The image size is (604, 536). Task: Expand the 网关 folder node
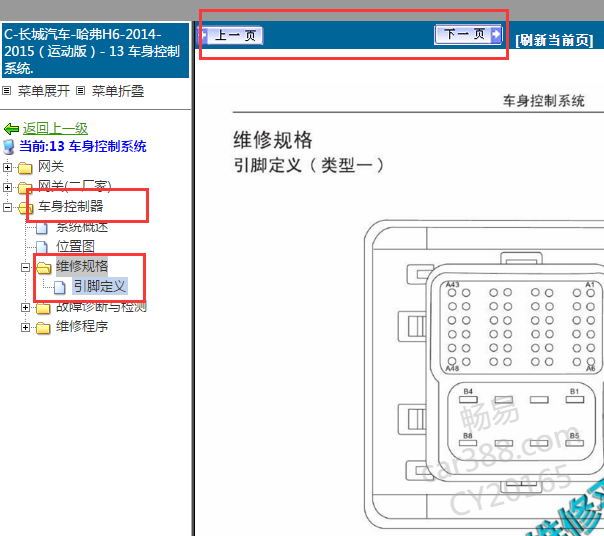click(x=7, y=167)
